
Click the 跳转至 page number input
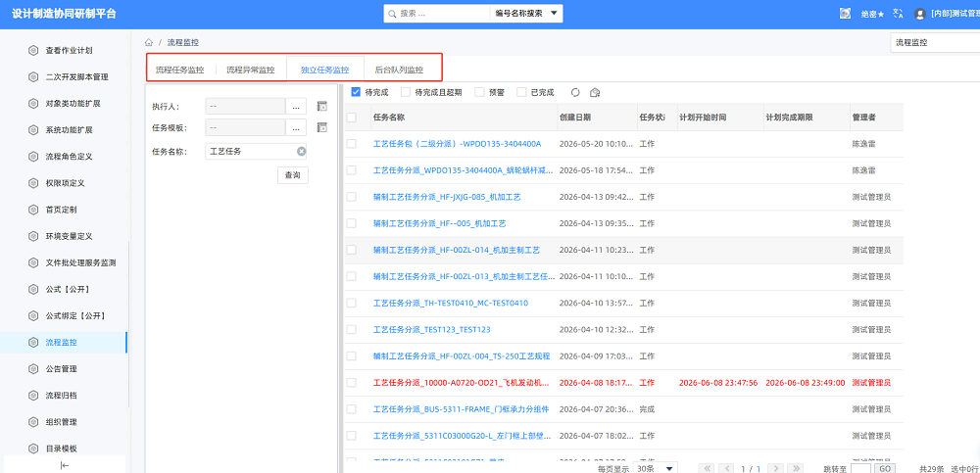(x=860, y=468)
